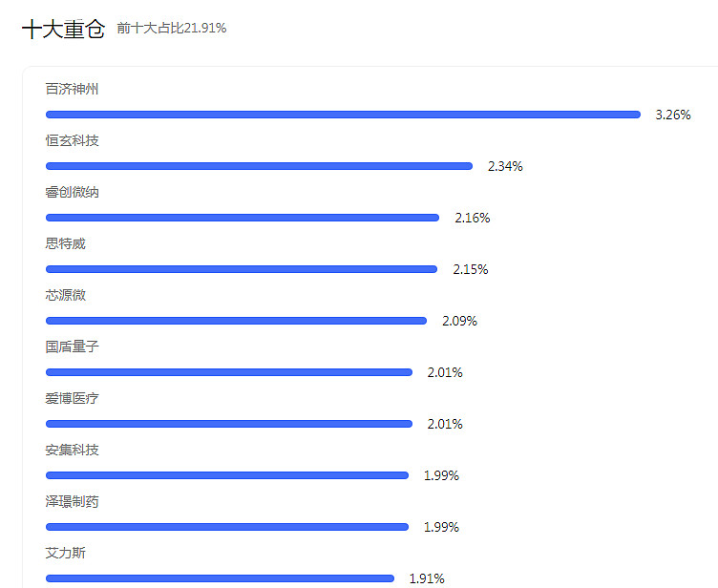Click the 百济神州 3.26% progress bar
Image resolution: width=718 pixels, height=588 pixels.
point(343,115)
